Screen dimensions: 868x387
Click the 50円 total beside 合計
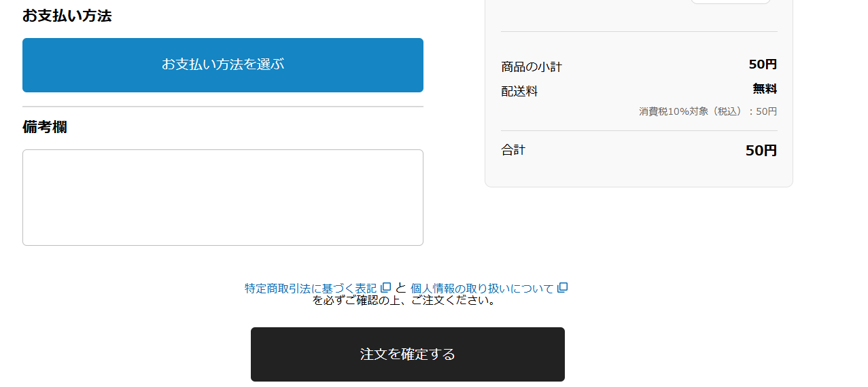[761, 151]
